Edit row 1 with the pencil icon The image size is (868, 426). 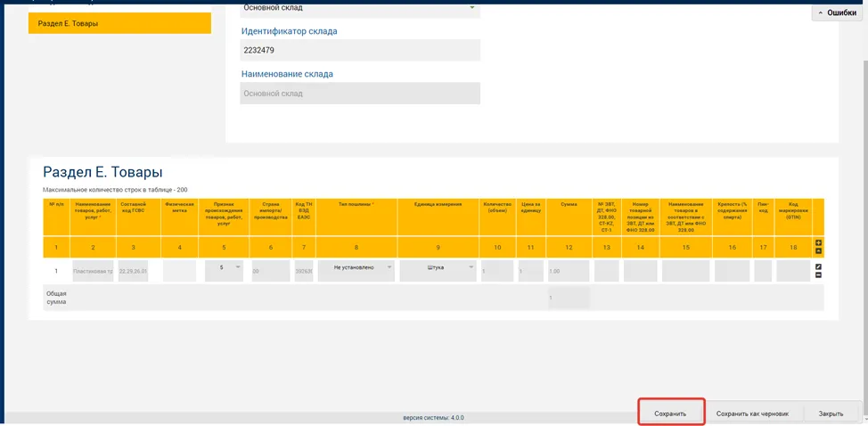click(x=819, y=267)
